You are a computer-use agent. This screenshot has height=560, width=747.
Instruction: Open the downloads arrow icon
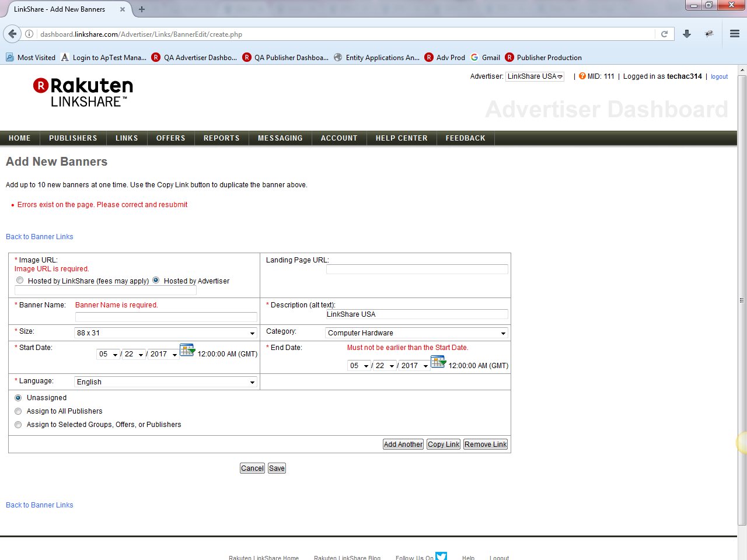coord(687,34)
